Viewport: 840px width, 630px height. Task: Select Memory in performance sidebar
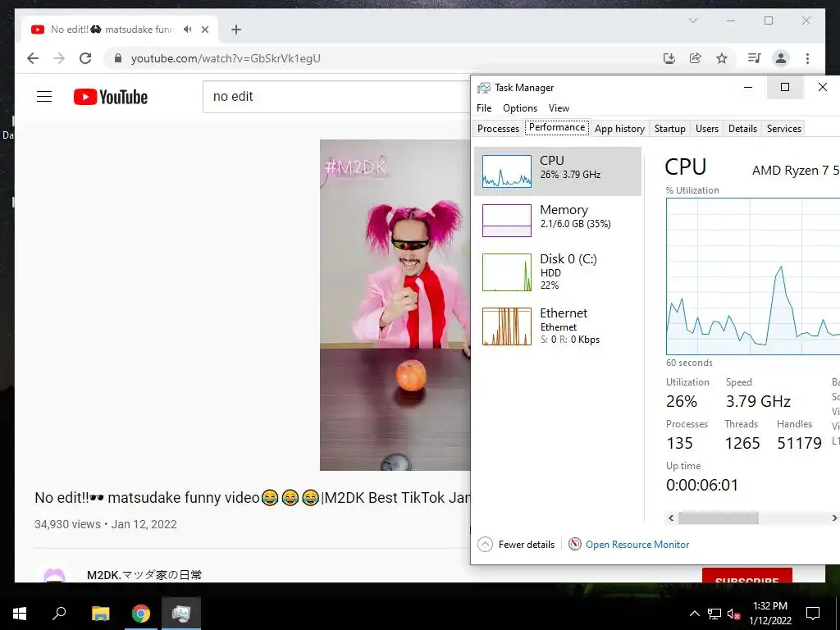click(558, 220)
